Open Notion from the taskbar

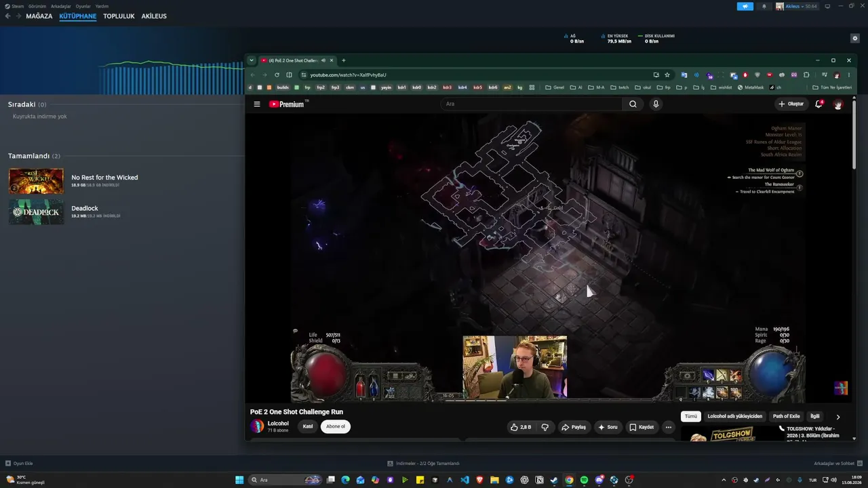539,480
